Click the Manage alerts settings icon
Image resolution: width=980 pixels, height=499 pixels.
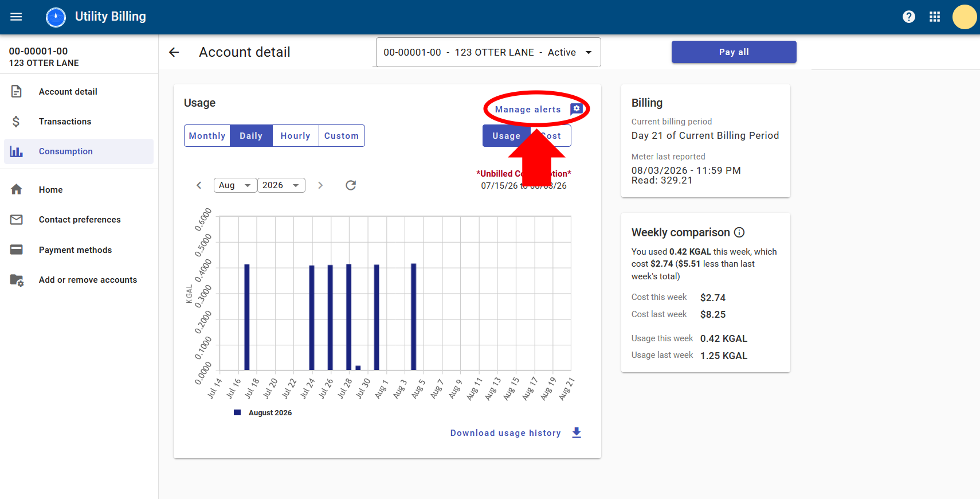tap(577, 109)
